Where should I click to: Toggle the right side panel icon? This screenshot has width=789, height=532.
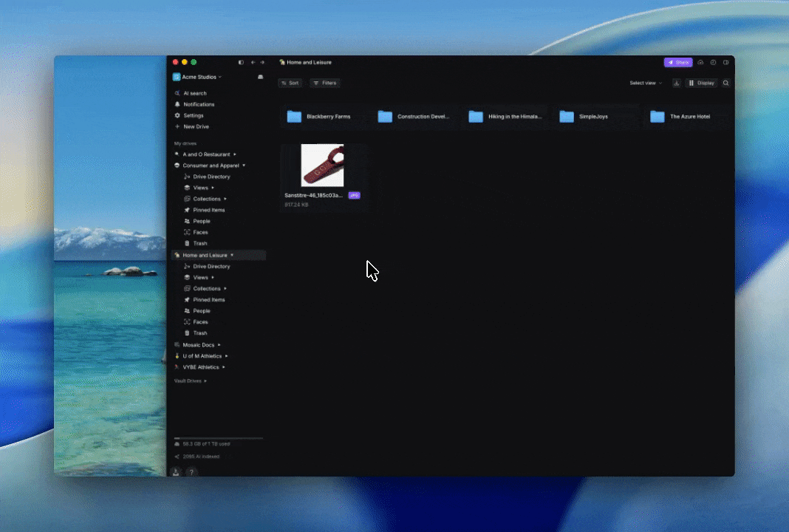pyautogui.click(x=725, y=63)
